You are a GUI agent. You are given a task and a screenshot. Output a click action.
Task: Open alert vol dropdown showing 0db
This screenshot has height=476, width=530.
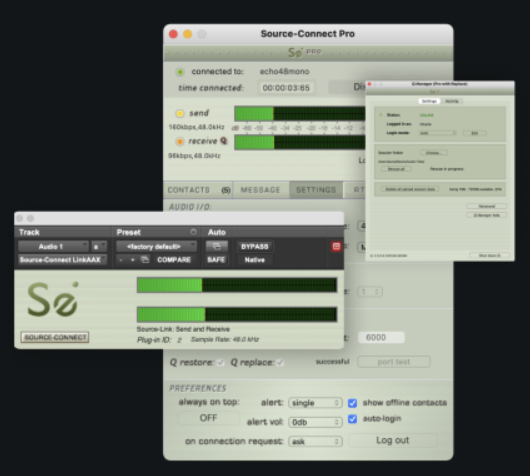pos(315,422)
